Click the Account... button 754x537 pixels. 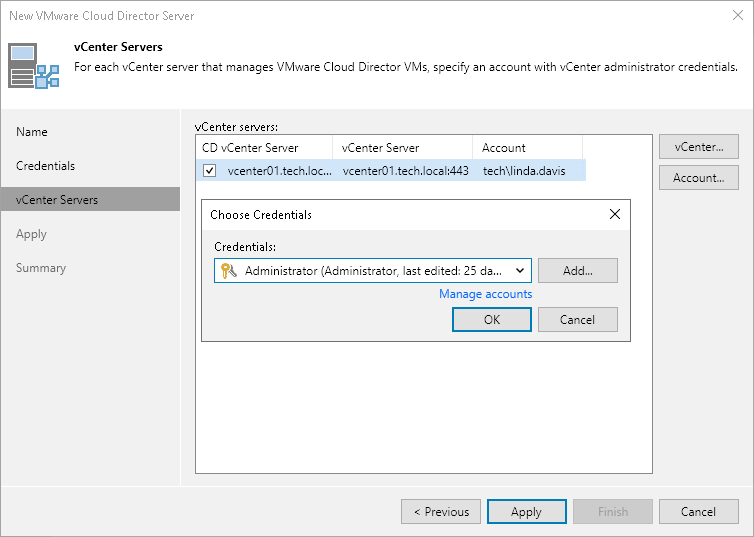coord(699,178)
